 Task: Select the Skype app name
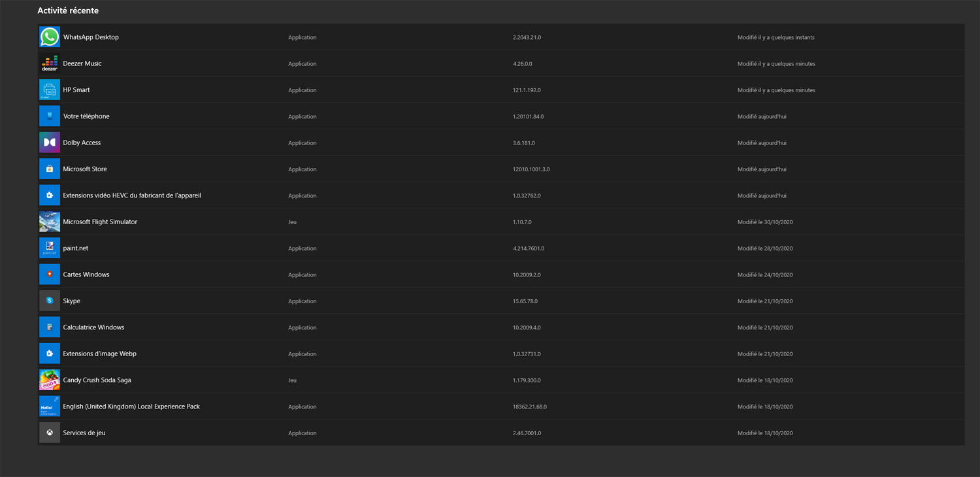click(x=72, y=301)
